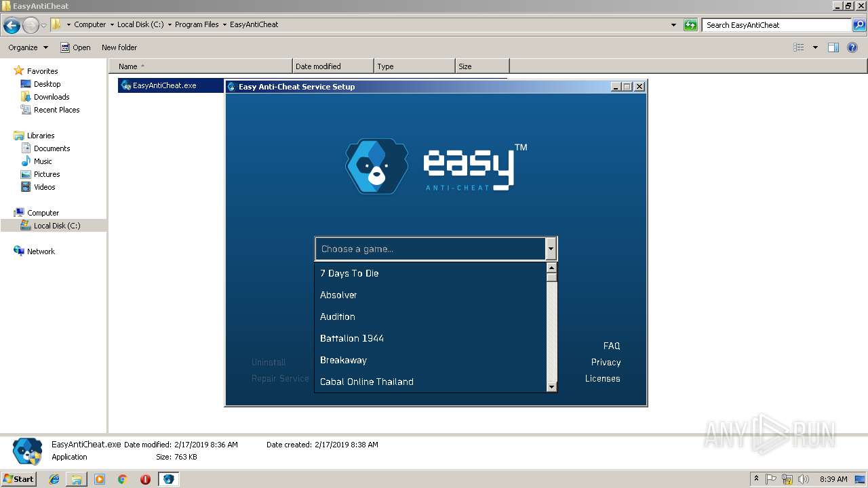Open Videos library
Viewport: 868px width, 488px height.
pyautogui.click(x=45, y=187)
